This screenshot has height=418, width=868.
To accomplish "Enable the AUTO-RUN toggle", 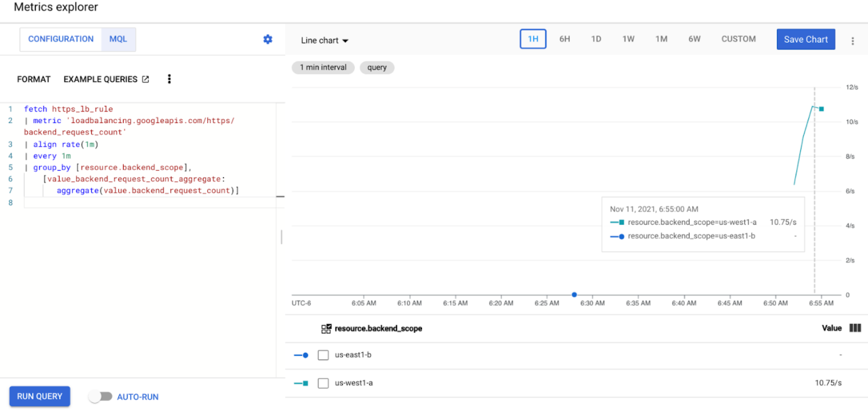I will [100, 396].
